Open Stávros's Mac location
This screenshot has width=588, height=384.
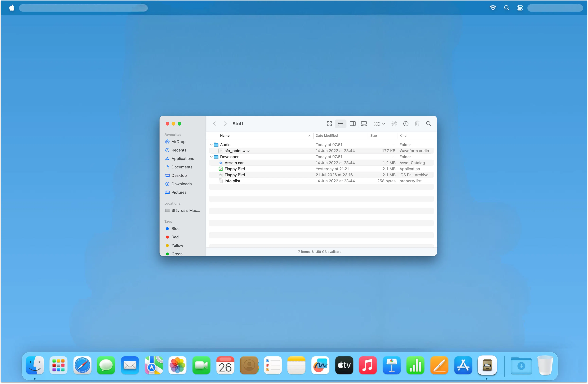pyautogui.click(x=183, y=211)
